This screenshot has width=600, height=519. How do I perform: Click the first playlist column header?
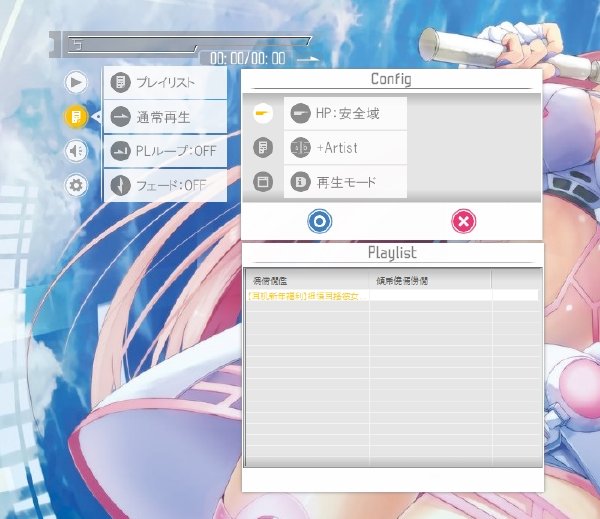(x=307, y=281)
